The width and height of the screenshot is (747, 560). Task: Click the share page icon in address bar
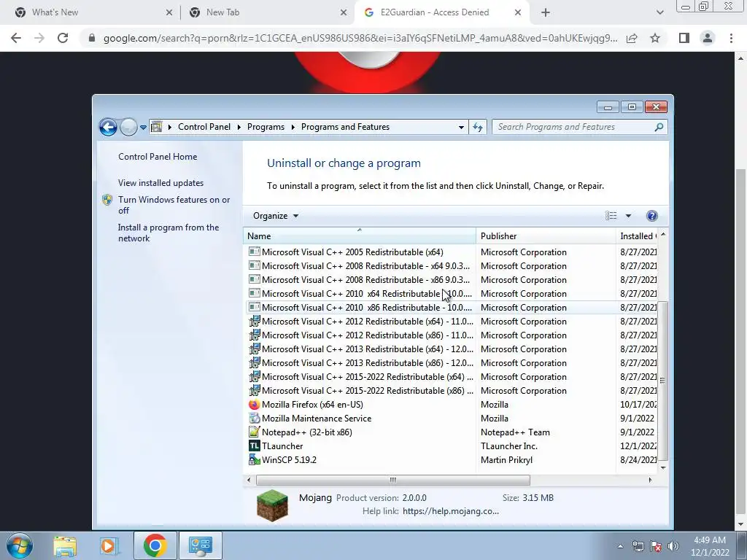point(632,38)
